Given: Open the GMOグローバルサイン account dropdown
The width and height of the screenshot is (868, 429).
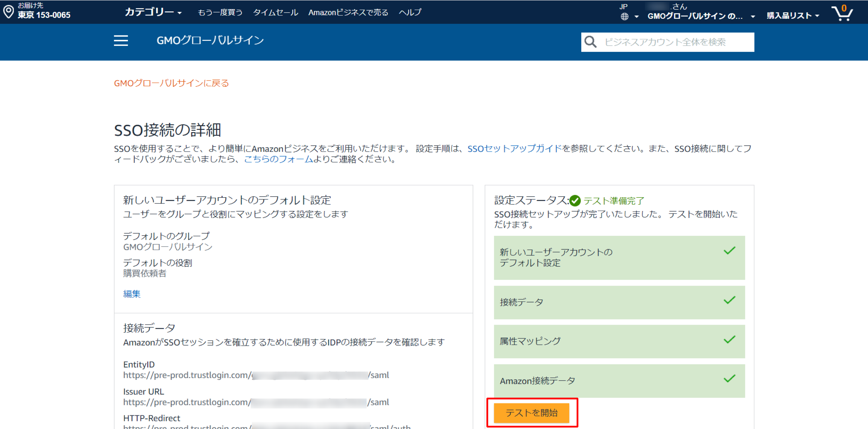Looking at the screenshot, I should [700, 16].
